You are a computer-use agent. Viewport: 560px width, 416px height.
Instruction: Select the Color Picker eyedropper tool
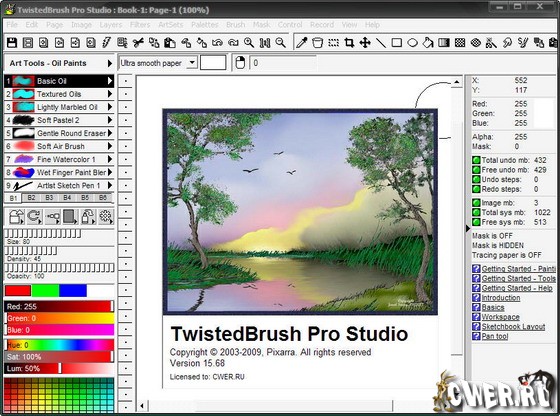click(301, 43)
